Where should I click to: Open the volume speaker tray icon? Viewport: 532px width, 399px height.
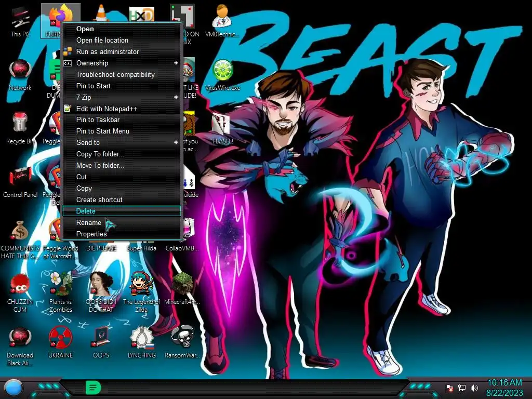point(474,388)
